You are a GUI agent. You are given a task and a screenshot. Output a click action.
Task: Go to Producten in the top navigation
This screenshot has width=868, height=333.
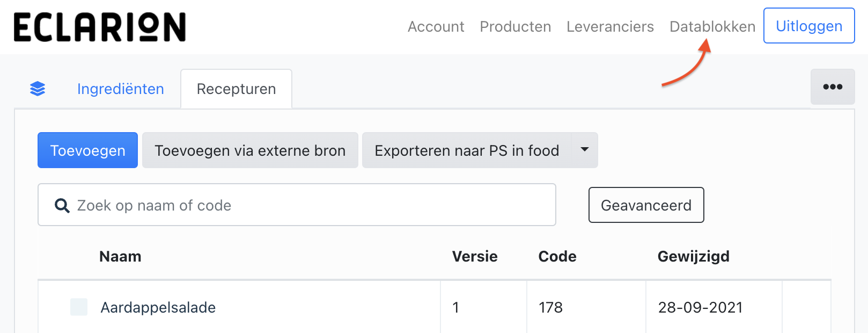point(515,27)
